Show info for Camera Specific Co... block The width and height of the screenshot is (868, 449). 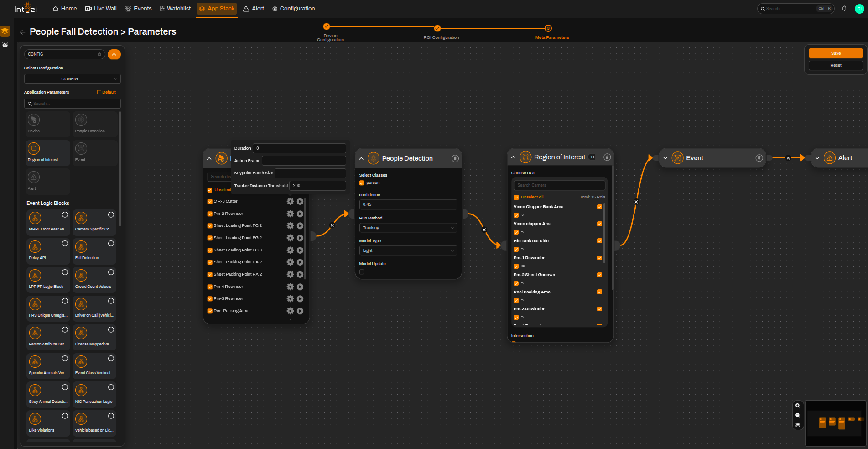click(x=111, y=215)
